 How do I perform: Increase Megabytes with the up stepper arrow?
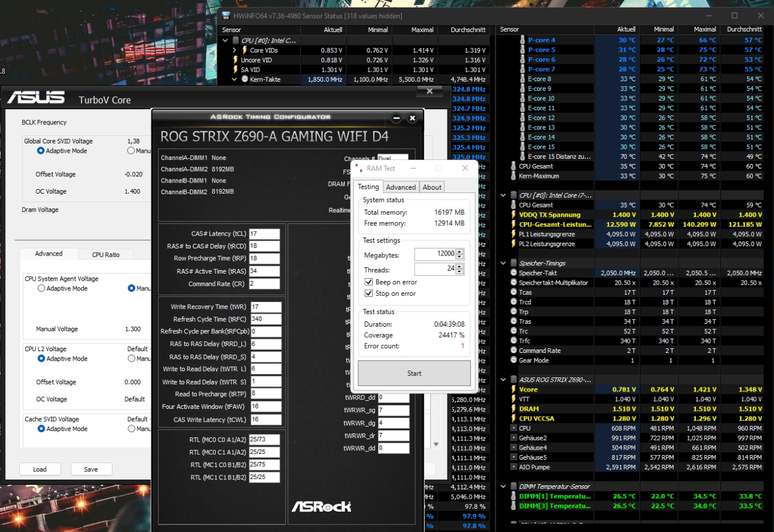pyautogui.click(x=460, y=251)
